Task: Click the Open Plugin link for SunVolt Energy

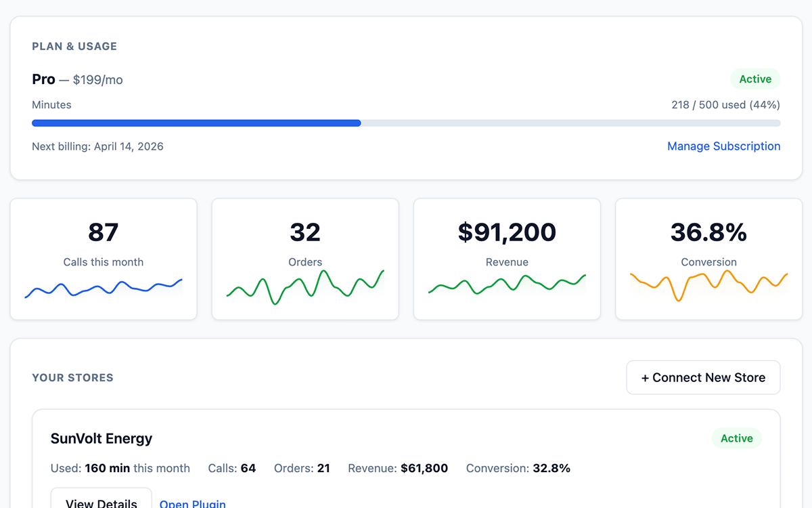Action: click(x=192, y=503)
